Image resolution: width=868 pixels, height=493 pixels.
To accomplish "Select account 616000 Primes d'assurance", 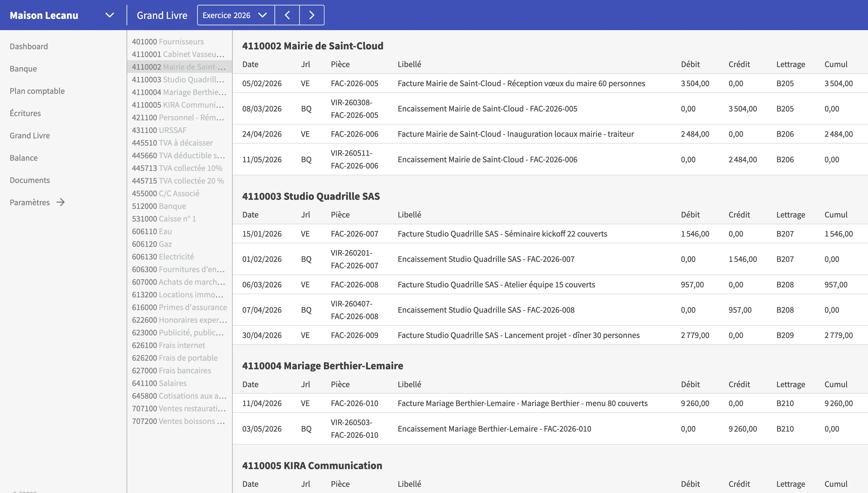I will click(x=180, y=307).
